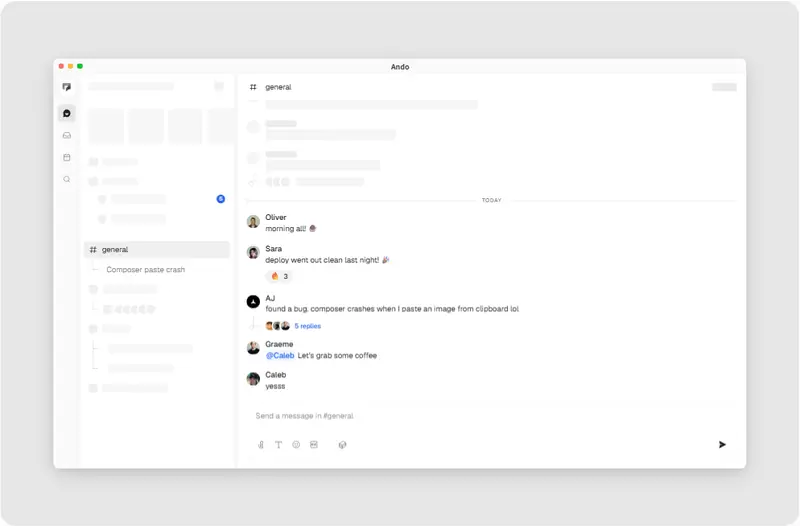
Task: Click AJ's black avatar
Action: point(253,302)
